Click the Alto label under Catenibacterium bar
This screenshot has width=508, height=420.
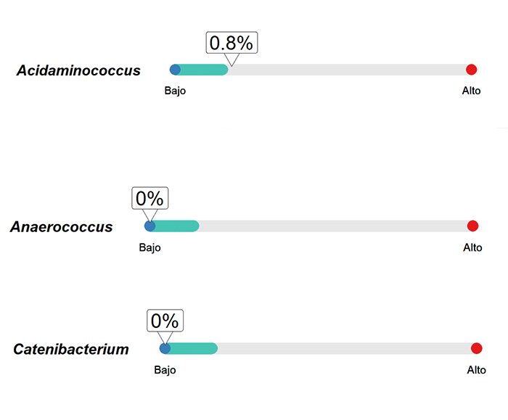[x=476, y=370]
